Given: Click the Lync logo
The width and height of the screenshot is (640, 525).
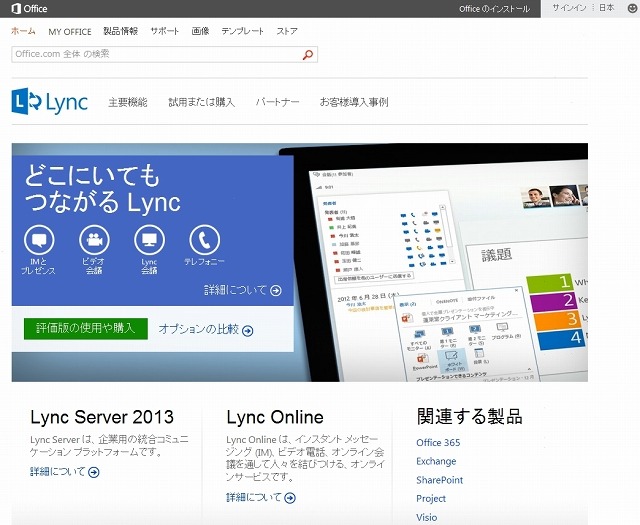Looking at the screenshot, I should tap(49, 102).
